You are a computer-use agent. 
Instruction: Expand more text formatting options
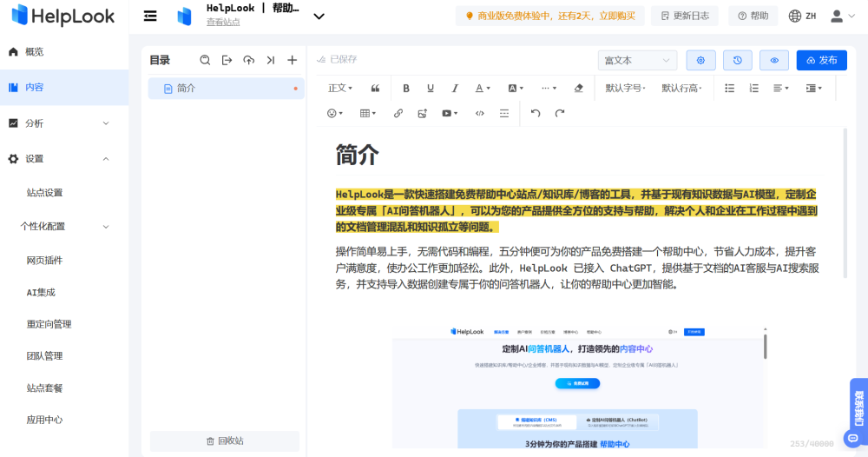[549, 88]
